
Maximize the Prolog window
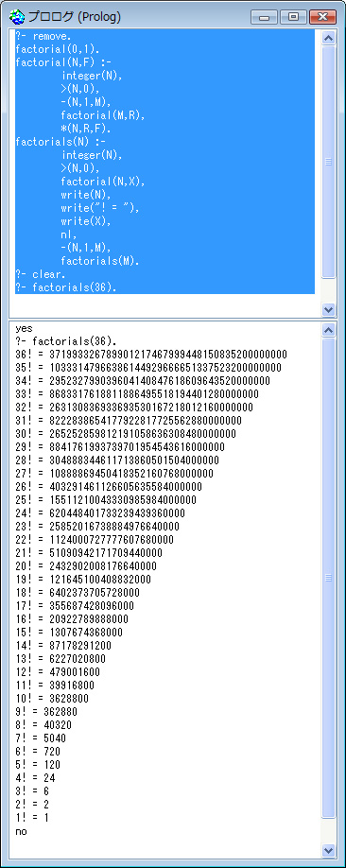pos(293,17)
